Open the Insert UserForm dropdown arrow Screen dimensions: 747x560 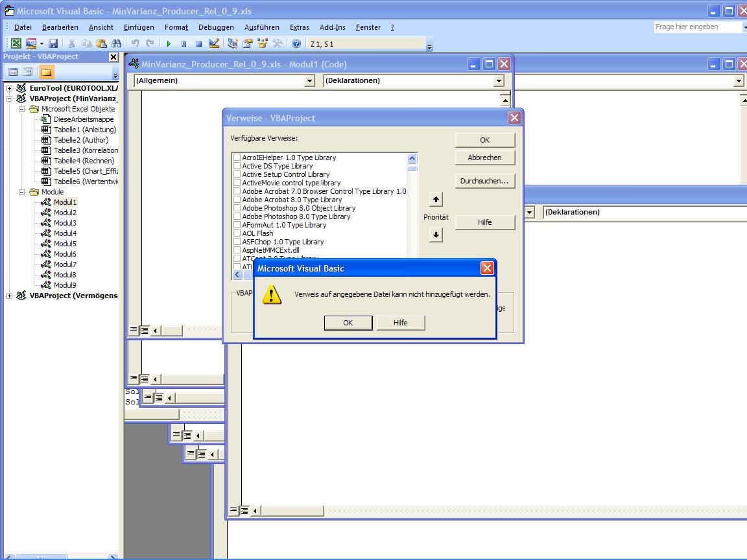point(41,44)
